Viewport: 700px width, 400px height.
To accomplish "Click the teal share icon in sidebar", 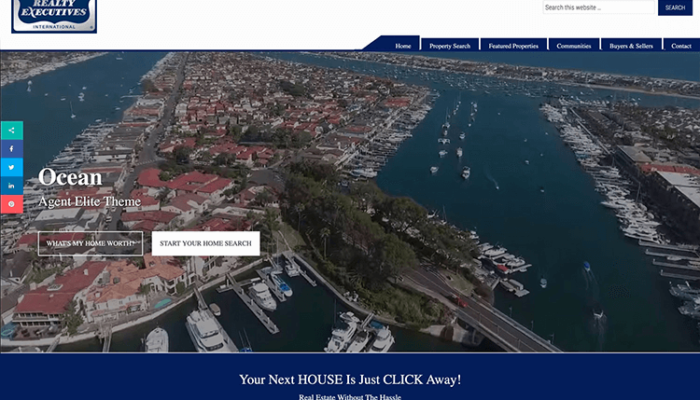I will (x=11, y=130).
